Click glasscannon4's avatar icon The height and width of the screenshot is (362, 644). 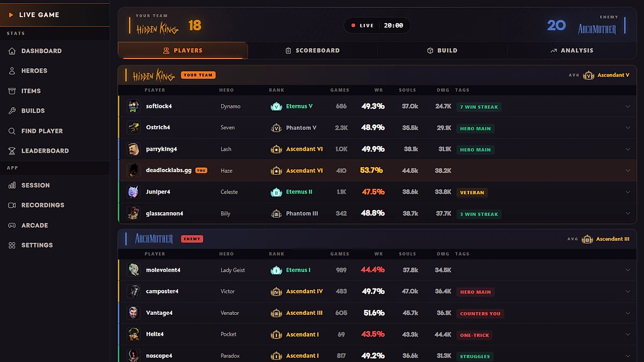click(134, 213)
